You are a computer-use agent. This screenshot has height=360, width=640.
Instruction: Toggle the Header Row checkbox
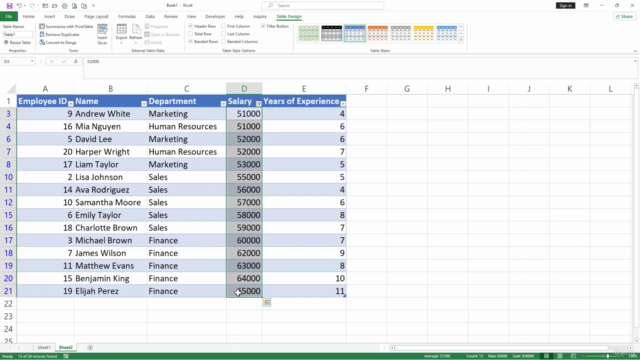(x=191, y=26)
